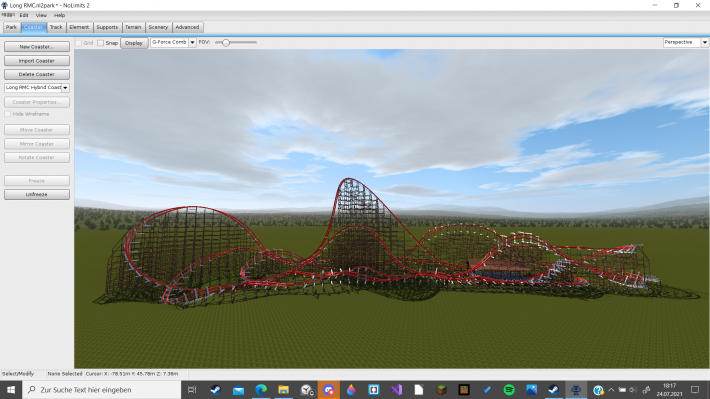The width and height of the screenshot is (710, 399).
Task: Open the Help menu
Action: coord(59,15)
